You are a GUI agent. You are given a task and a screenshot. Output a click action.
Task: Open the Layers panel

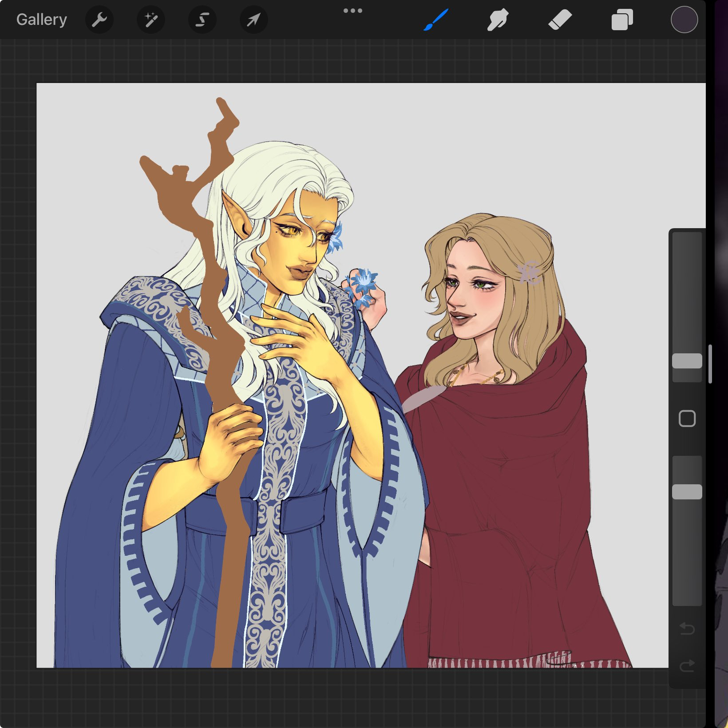622,20
